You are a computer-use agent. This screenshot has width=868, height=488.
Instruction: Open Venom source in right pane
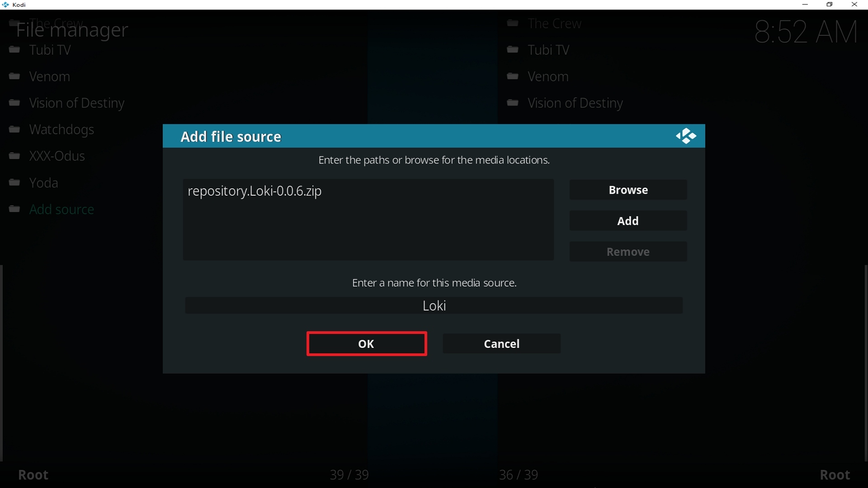(548, 76)
